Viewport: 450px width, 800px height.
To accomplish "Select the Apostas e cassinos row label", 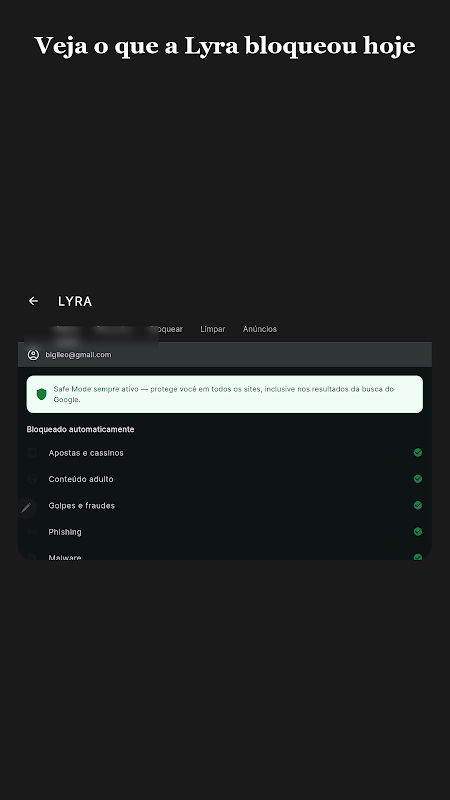I will coord(86,453).
